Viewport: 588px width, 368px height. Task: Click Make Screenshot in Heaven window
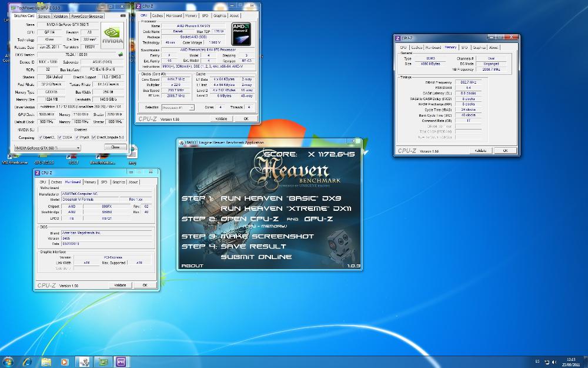[x=268, y=236]
